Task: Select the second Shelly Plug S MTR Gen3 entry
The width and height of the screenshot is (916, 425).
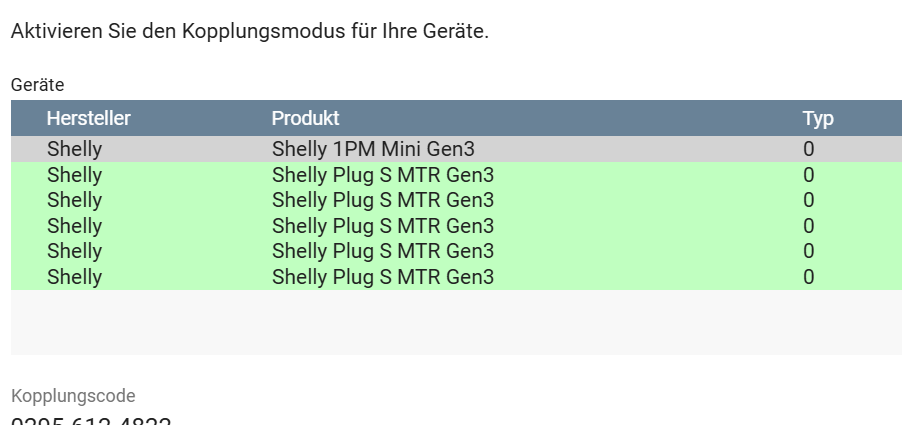Action: pos(382,200)
